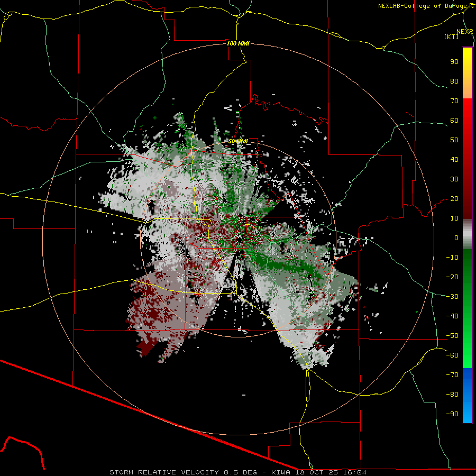Viewport: 476px width, 476px height.
Task: Click the -30 value on the velocity scale
Action: pos(452,297)
